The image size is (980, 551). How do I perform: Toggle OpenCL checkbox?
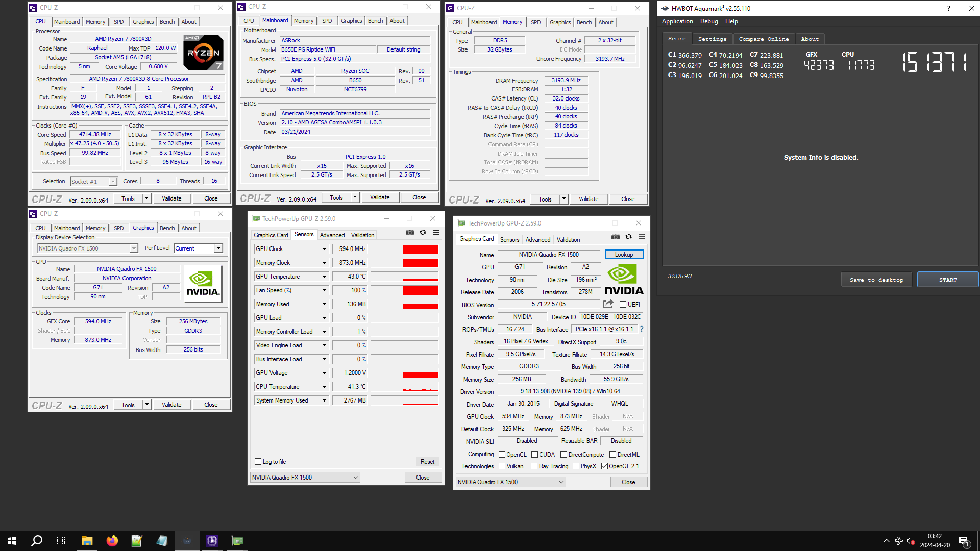502,455
